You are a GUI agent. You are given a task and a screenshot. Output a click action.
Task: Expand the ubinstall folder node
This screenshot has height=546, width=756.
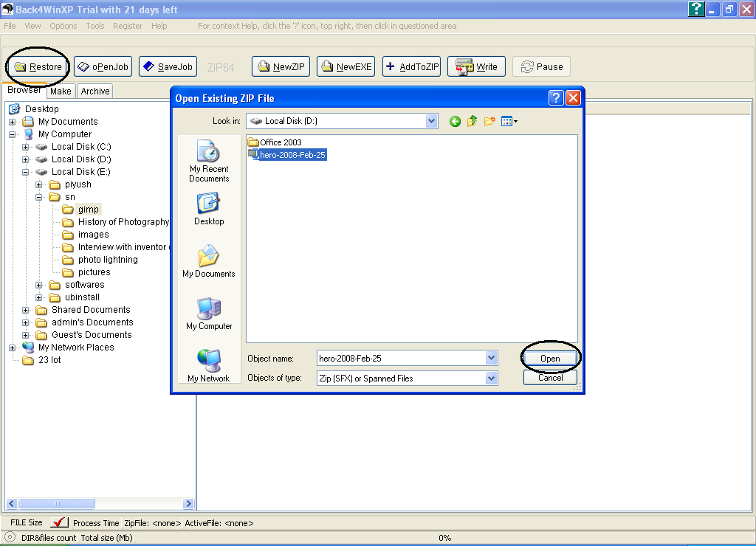point(39,298)
